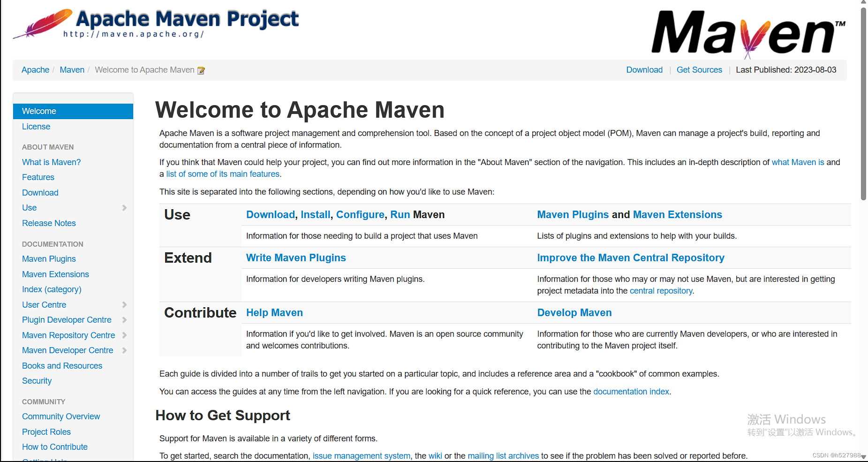Open Maven Extensions sidebar item

(x=55, y=274)
